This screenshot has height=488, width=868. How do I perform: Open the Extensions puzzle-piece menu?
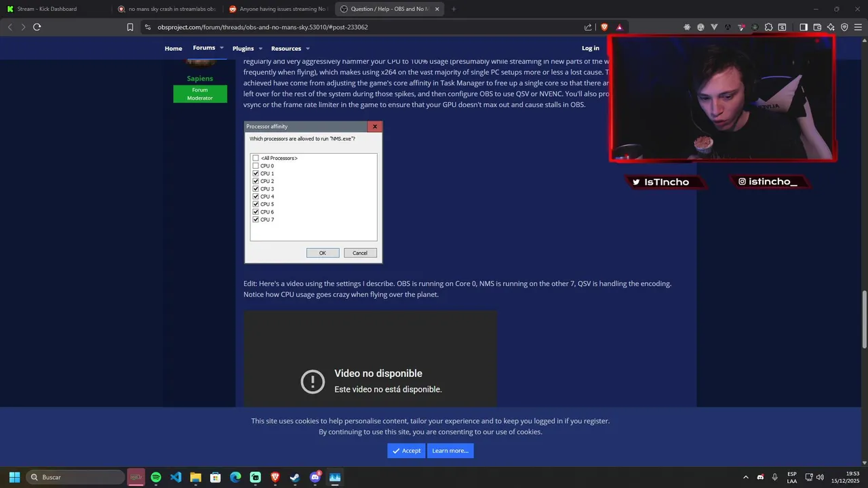[768, 27]
